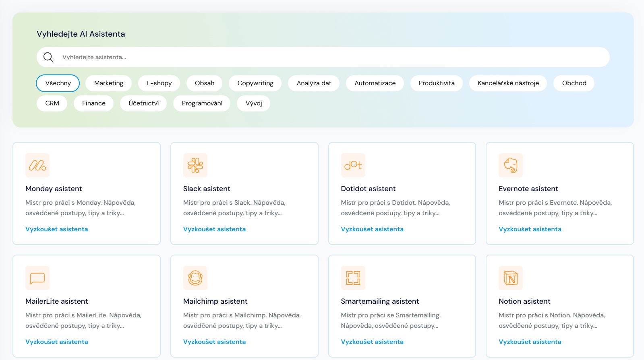644x360 pixels.
Task: Filter assistants by E-shopy
Action: [159, 83]
